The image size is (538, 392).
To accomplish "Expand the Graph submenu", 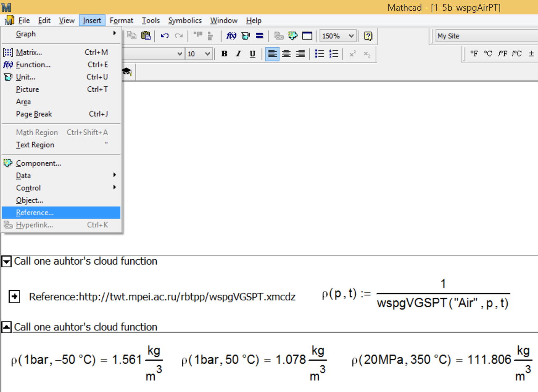I will click(61, 34).
